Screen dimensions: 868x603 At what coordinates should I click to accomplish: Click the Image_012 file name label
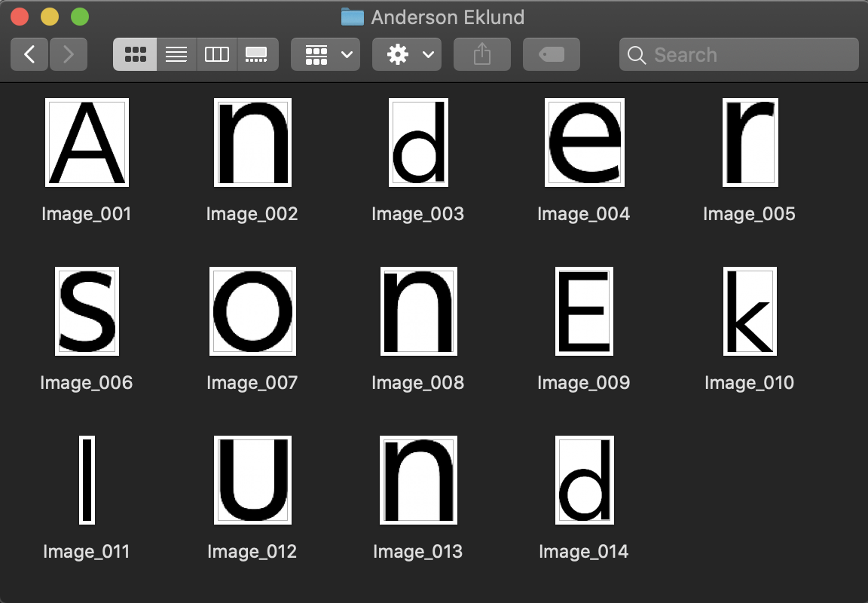252,552
